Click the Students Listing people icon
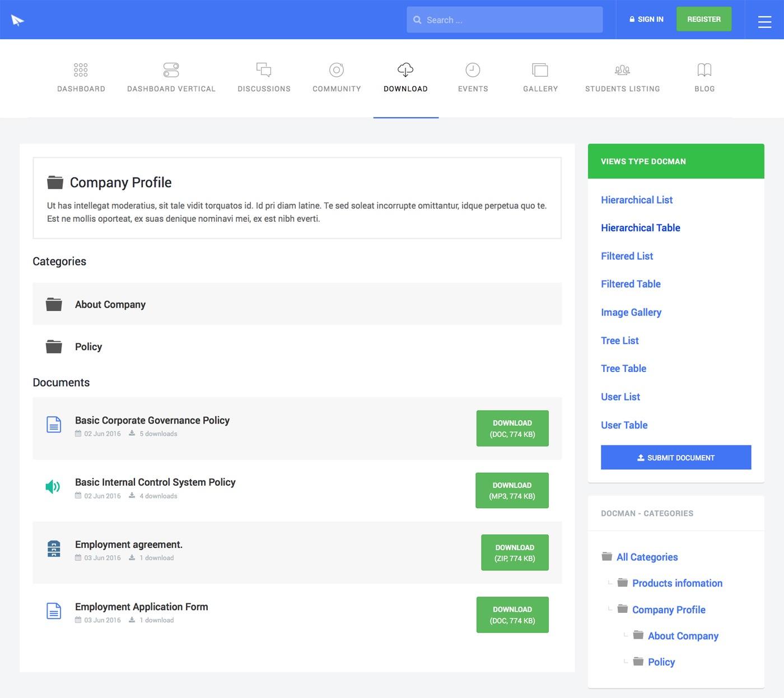784x698 pixels. coord(622,70)
